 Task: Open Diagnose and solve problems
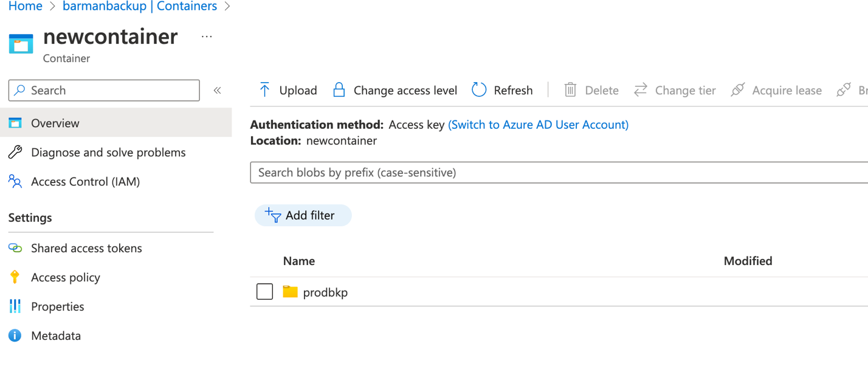pyautogui.click(x=108, y=152)
